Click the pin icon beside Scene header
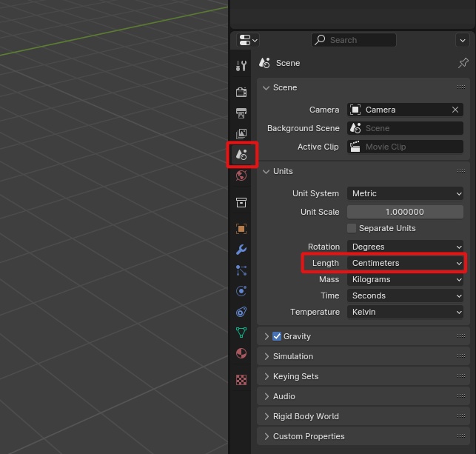 pos(463,64)
